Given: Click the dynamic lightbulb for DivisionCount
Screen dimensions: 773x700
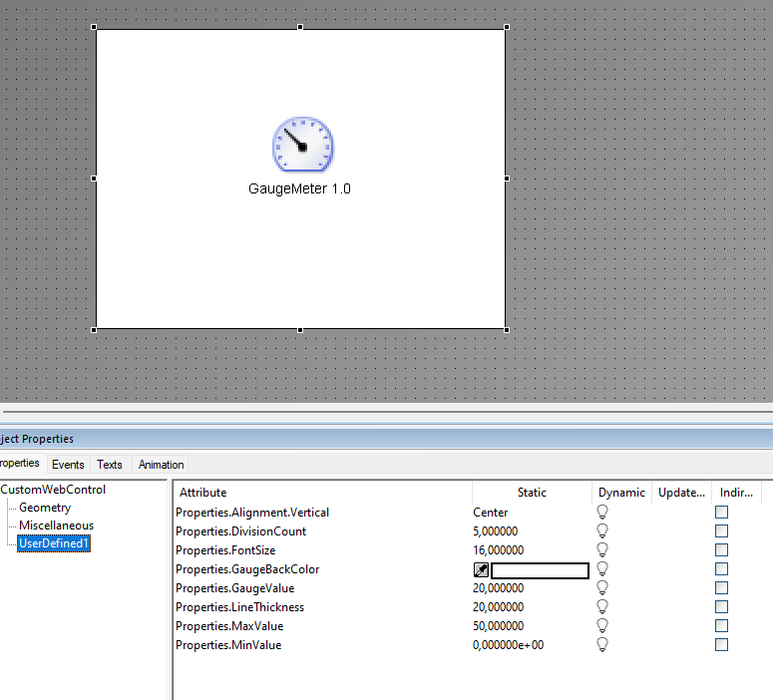Looking at the screenshot, I should (x=602, y=530).
